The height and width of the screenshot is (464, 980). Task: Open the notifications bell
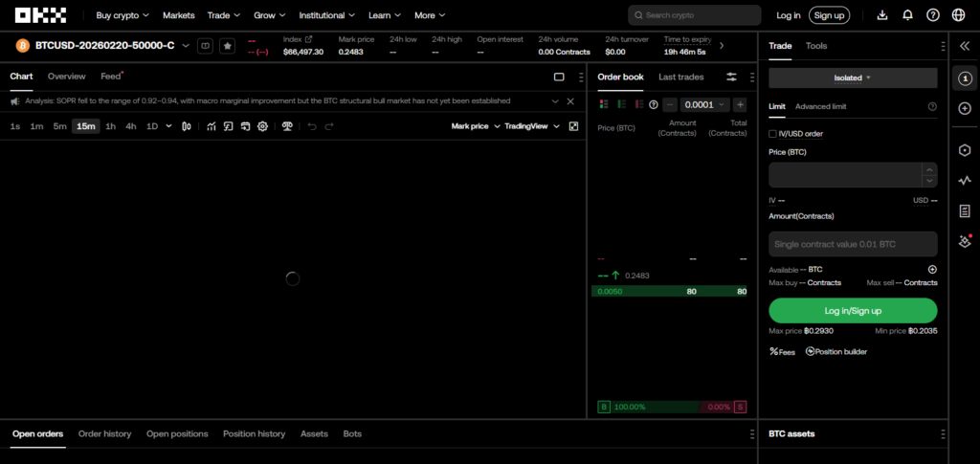907,15
